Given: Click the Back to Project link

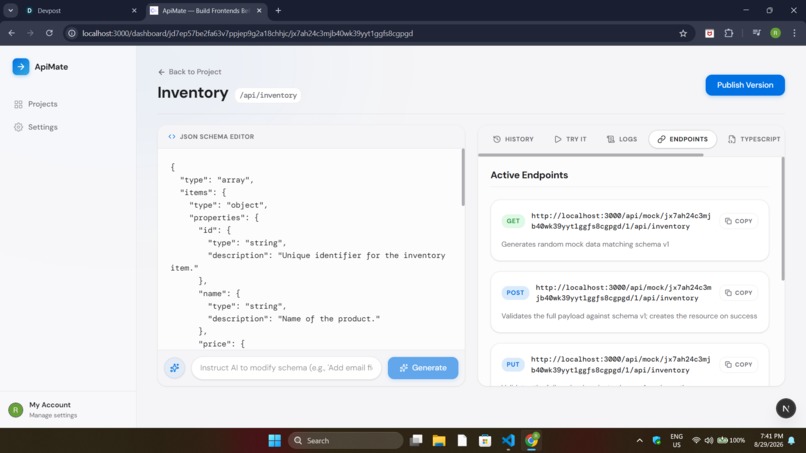Looking at the screenshot, I should pyautogui.click(x=190, y=72).
